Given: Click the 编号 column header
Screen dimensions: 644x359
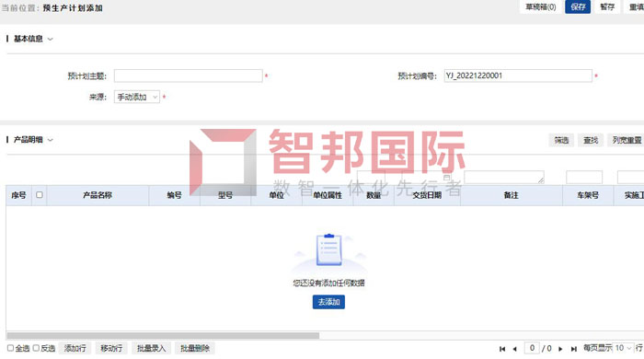Looking at the screenshot, I should click(x=175, y=195).
